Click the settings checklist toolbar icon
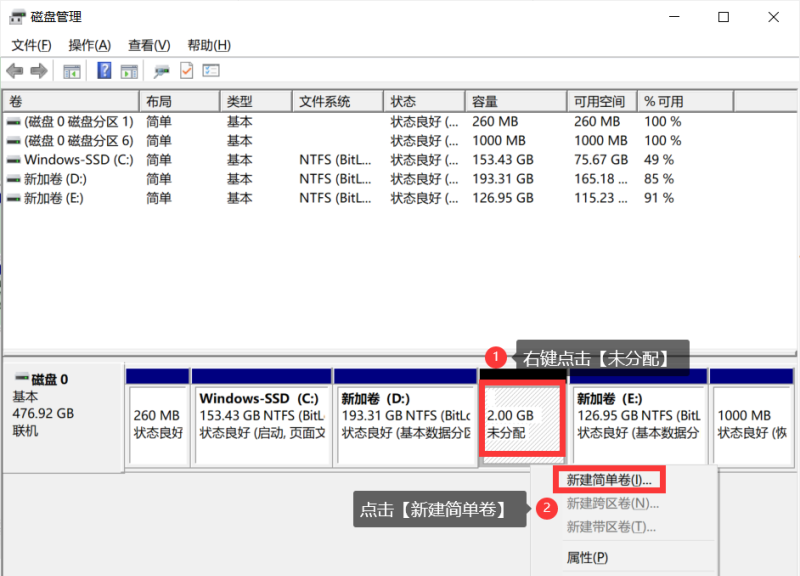Image resolution: width=800 pixels, height=576 pixels. (x=211, y=70)
